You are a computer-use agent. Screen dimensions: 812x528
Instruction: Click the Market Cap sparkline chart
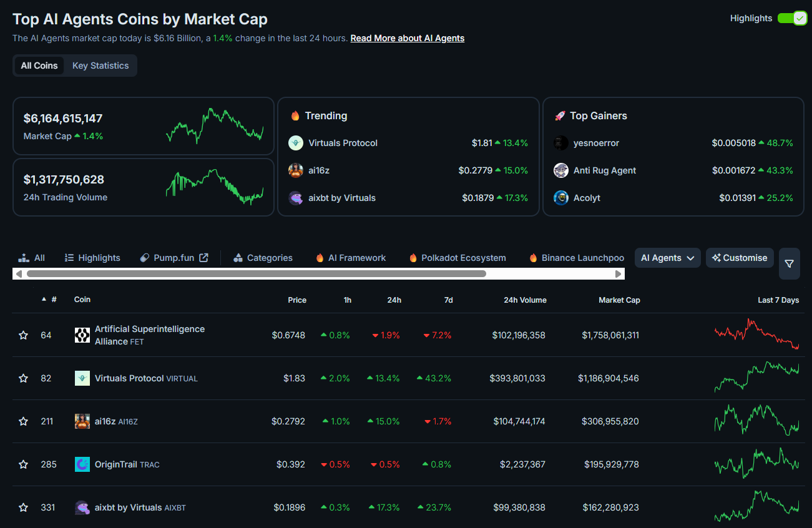pos(215,125)
